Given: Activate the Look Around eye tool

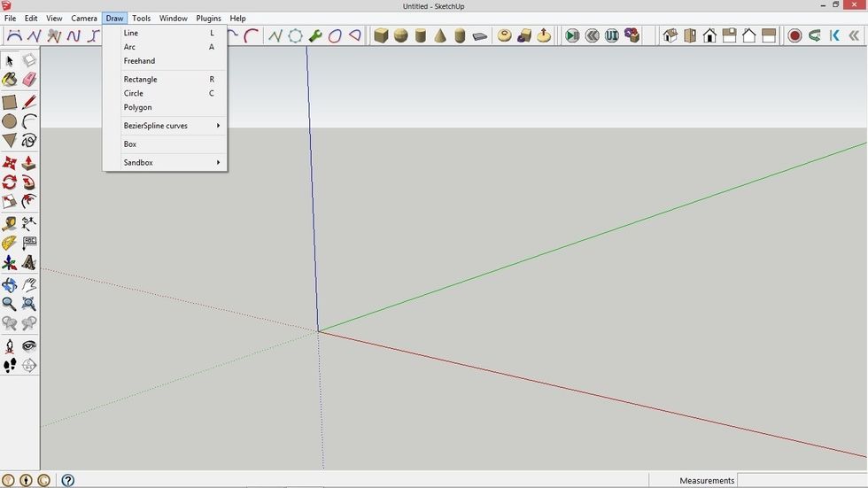Looking at the screenshot, I should (28, 346).
